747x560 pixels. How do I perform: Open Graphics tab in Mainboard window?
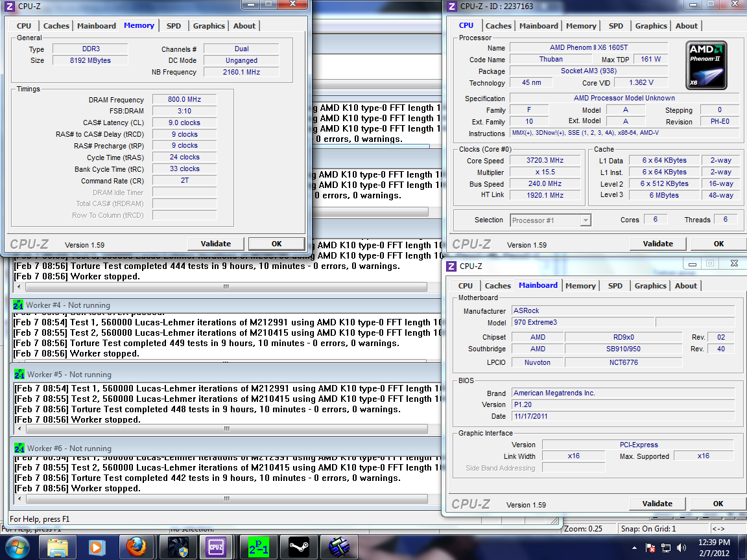coord(650,286)
